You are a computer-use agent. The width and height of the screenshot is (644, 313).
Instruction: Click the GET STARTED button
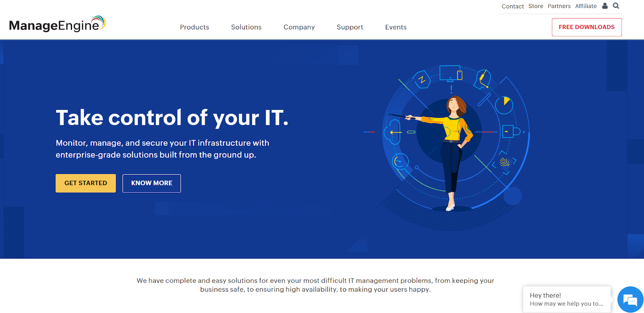pyautogui.click(x=86, y=183)
